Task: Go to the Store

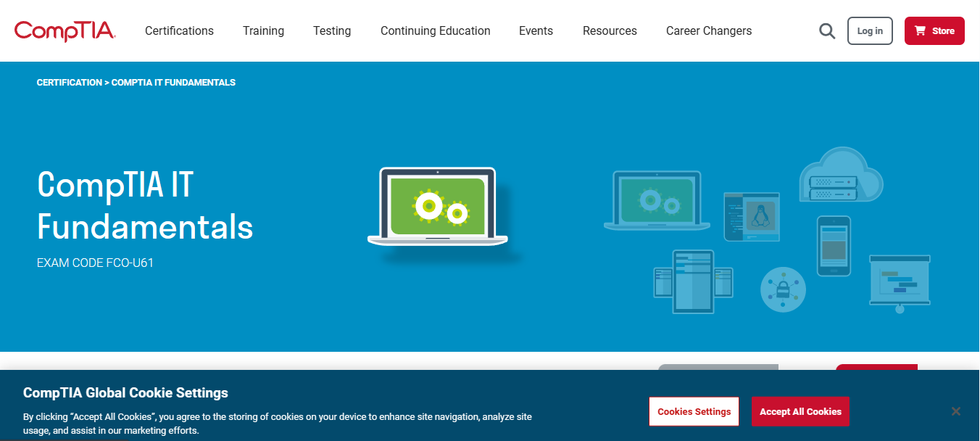Action: point(934,31)
